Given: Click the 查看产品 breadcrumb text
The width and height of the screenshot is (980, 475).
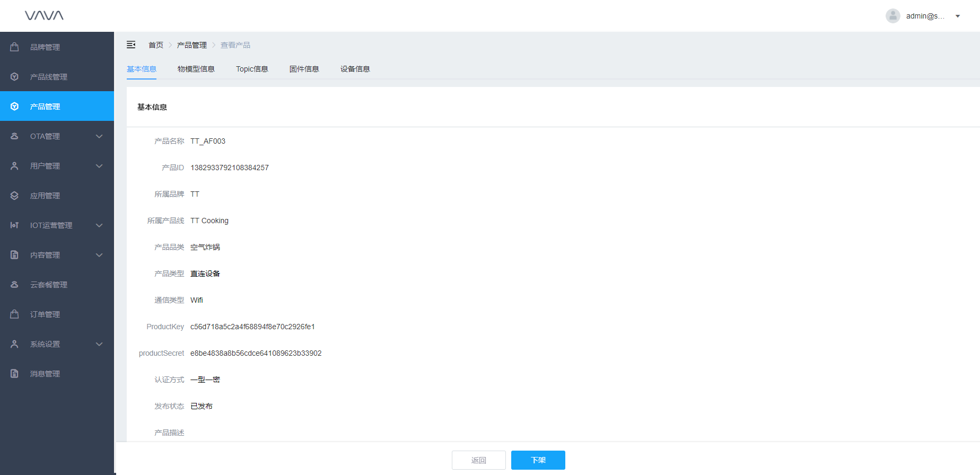Looking at the screenshot, I should pyautogui.click(x=235, y=45).
